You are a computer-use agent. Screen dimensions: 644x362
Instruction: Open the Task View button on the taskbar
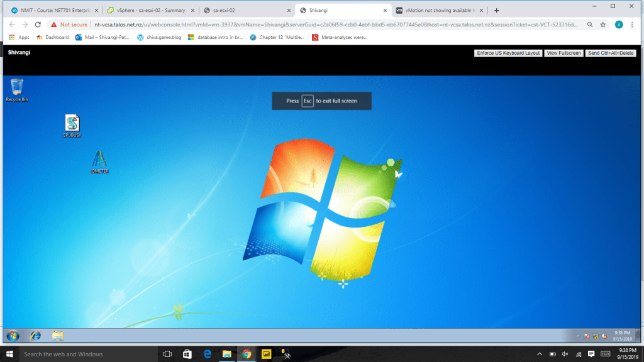[x=167, y=354]
